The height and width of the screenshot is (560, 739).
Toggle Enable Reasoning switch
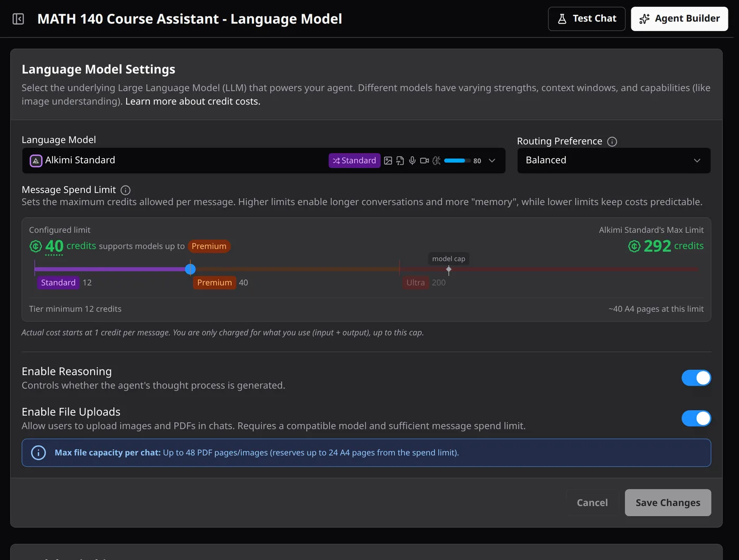(x=696, y=378)
